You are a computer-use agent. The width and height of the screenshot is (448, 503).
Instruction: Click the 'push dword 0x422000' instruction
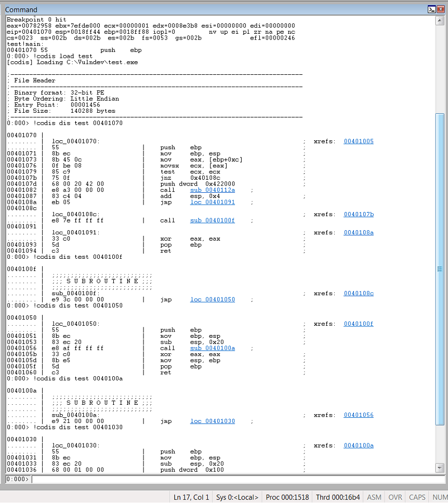[x=197, y=184]
